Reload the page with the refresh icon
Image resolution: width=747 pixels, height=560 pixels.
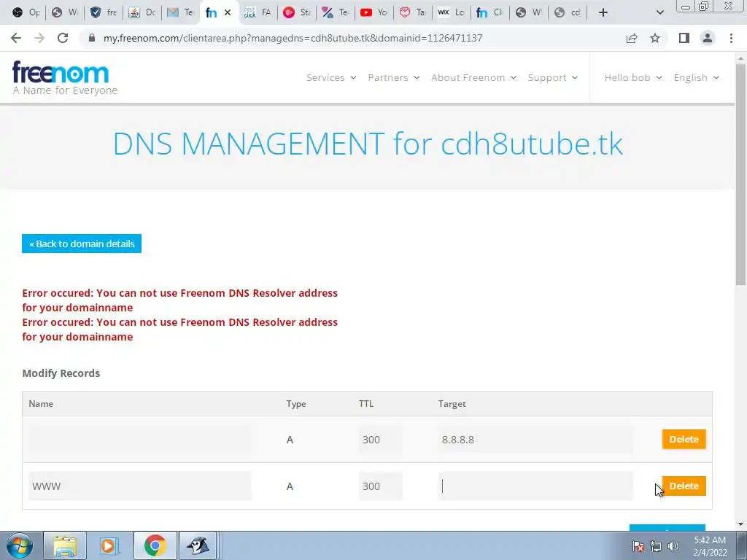pyautogui.click(x=63, y=38)
